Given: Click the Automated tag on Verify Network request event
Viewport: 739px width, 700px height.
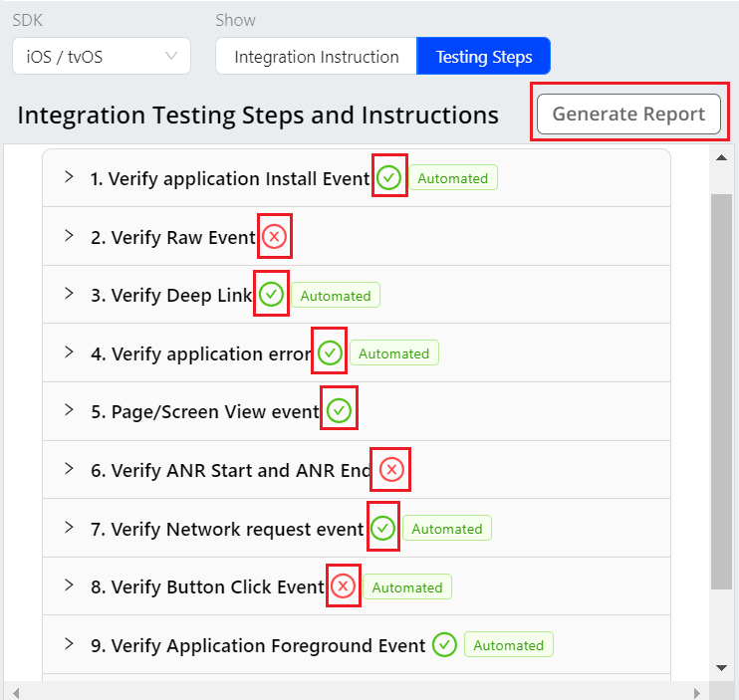Looking at the screenshot, I should click(446, 529).
